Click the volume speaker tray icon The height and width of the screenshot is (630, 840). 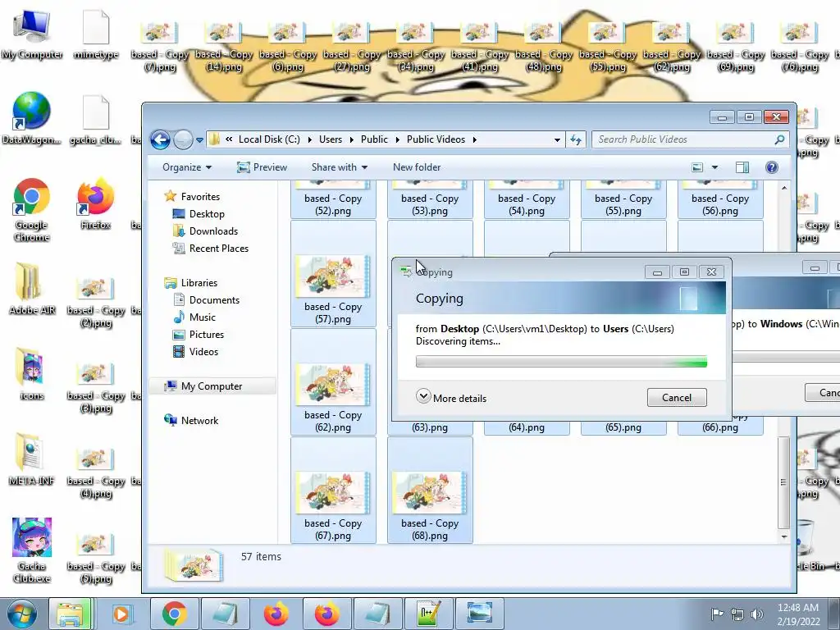click(756, 614)
